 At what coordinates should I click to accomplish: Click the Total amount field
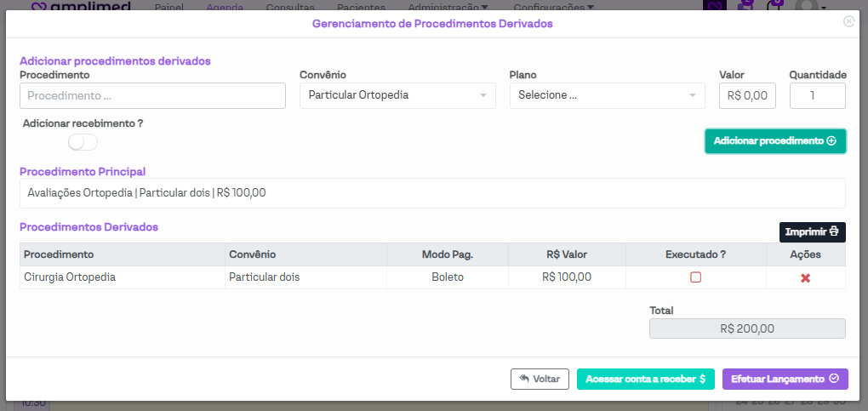click(x=746, y=328)
